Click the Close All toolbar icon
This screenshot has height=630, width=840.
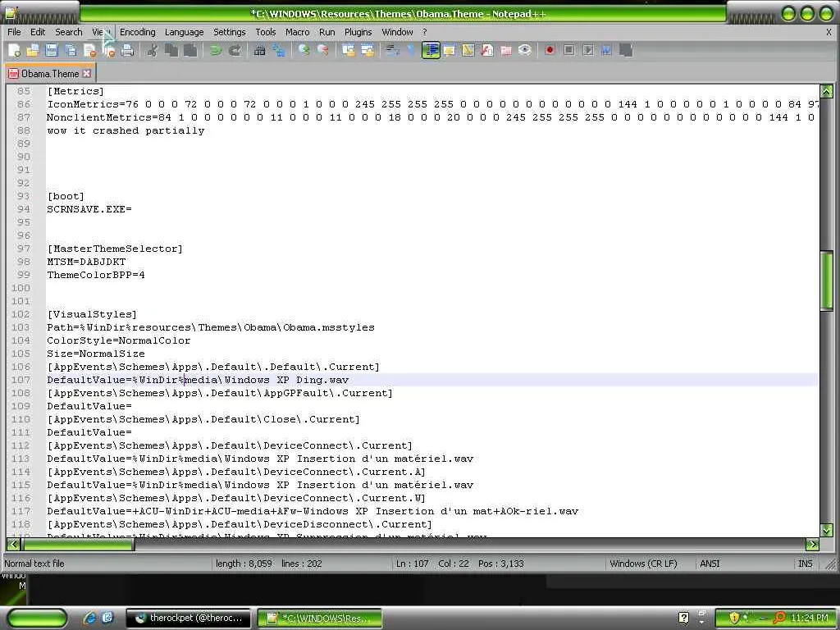(109, 50)
